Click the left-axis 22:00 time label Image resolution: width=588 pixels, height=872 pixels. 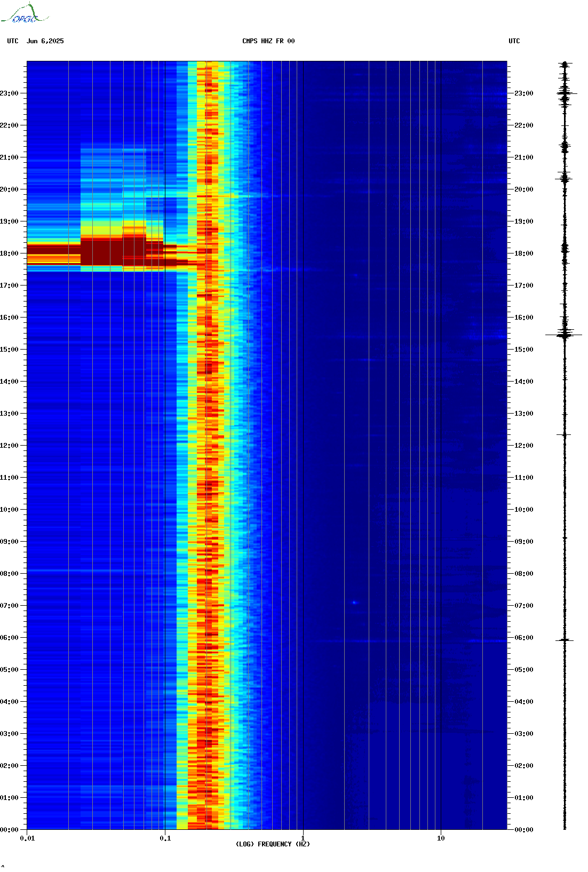[x=9, y=125]
